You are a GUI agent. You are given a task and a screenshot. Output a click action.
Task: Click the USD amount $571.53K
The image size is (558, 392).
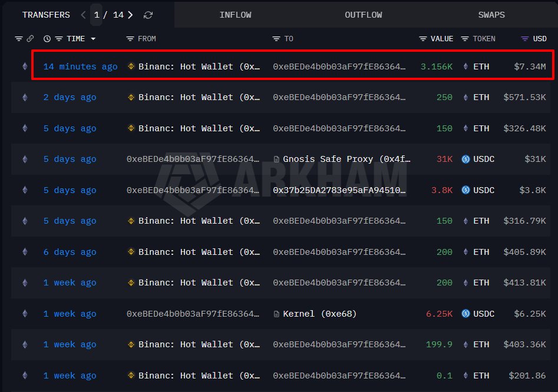tap(524, 97)
